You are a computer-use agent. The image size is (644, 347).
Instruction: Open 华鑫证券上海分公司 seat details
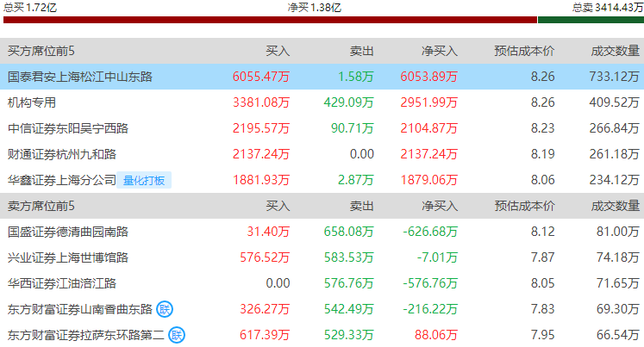[x=62, y=180]
